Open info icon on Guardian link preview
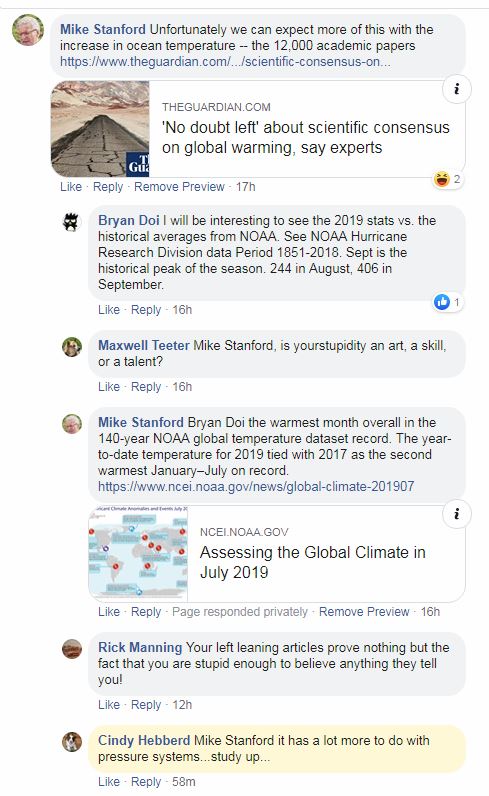 click(457, 89)
